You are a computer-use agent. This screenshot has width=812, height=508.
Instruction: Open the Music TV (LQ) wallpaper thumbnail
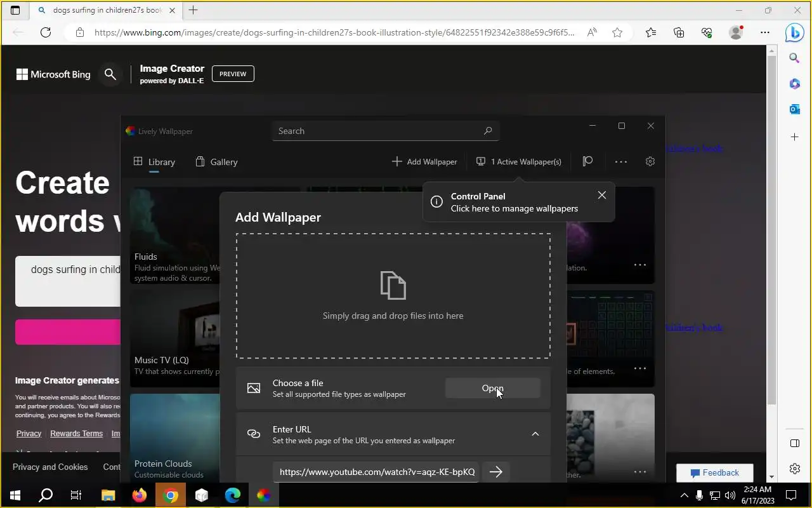coord(175,338)
